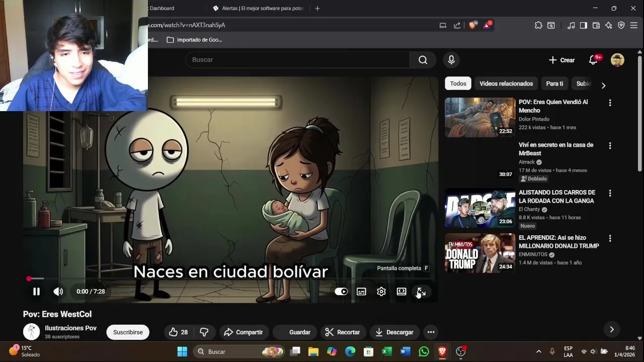The image size is (644, 362).
Task: Show more filter chips with arrow
Action: (x=603, y=85)
